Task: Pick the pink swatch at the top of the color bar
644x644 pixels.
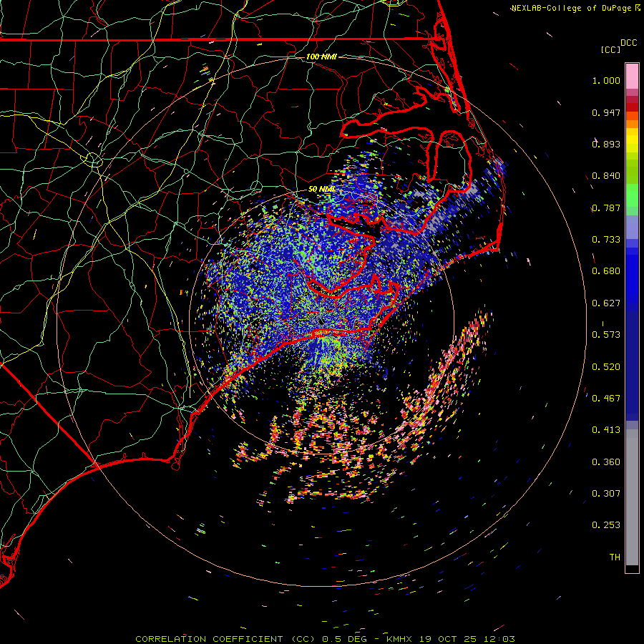Action: tap(632, 77)
